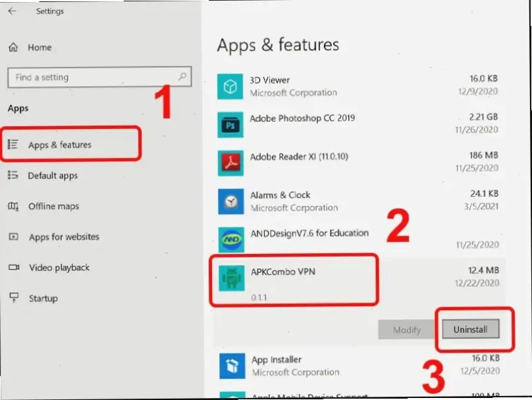Go to Offline maps section
Image resolution: width=532 pixels, height=400 pixels.
(x=53, y=207)
